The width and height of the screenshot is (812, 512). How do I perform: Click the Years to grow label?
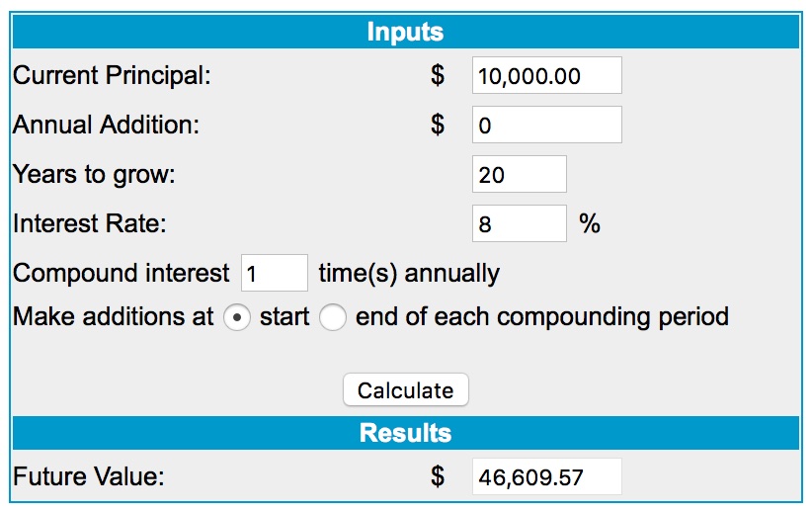(x=94, y=175)
